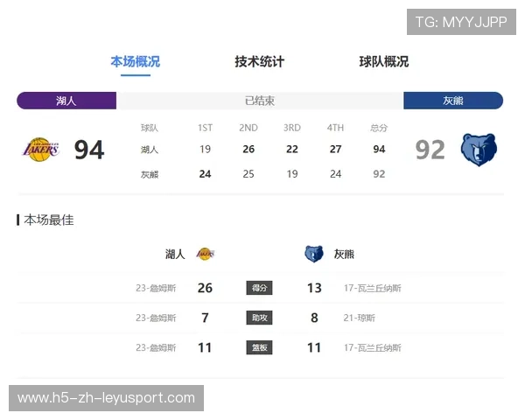Click the small Lakers logo beside 湖人

point(206,255)
